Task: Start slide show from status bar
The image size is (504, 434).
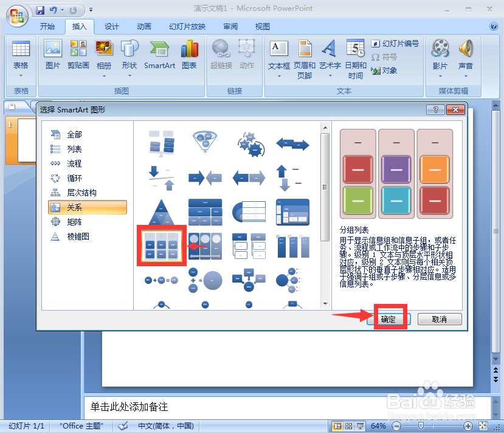Action: (361, 426)
